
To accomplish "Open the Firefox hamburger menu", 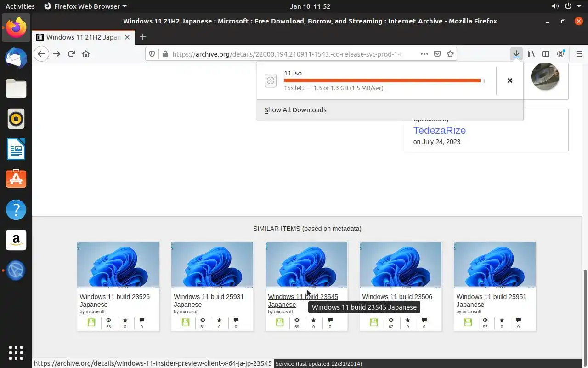I will click(x=579, y=54).
